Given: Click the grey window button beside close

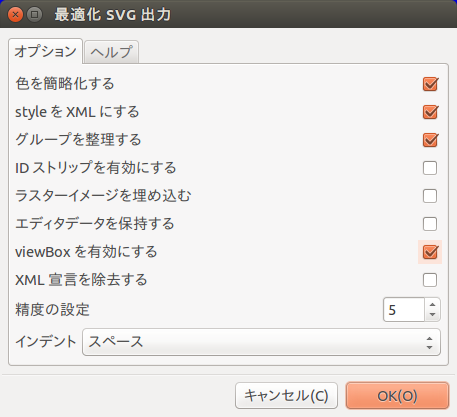Looking at the screenshot, I should pyautogui.click(x=35, y=15).
